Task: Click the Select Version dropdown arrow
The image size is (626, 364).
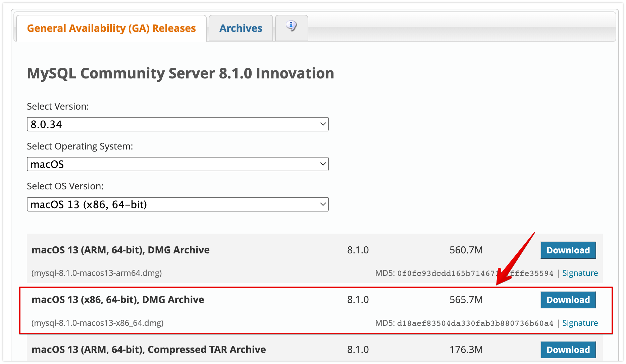Action: [x=323, y=124]
